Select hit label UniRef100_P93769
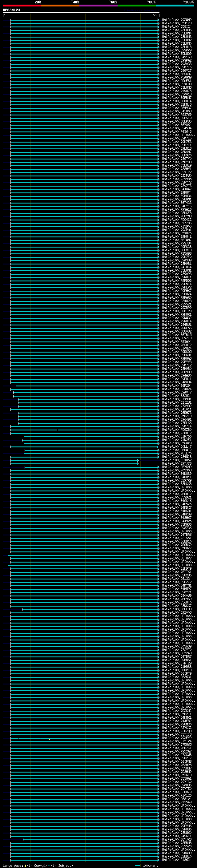 [x=177, y=115]
